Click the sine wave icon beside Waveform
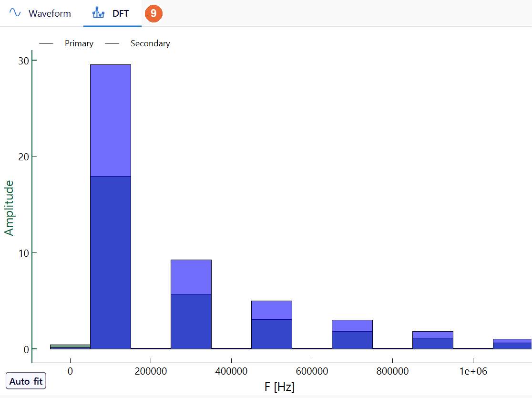This screenshot has height=398, width=532. point(15,13)
